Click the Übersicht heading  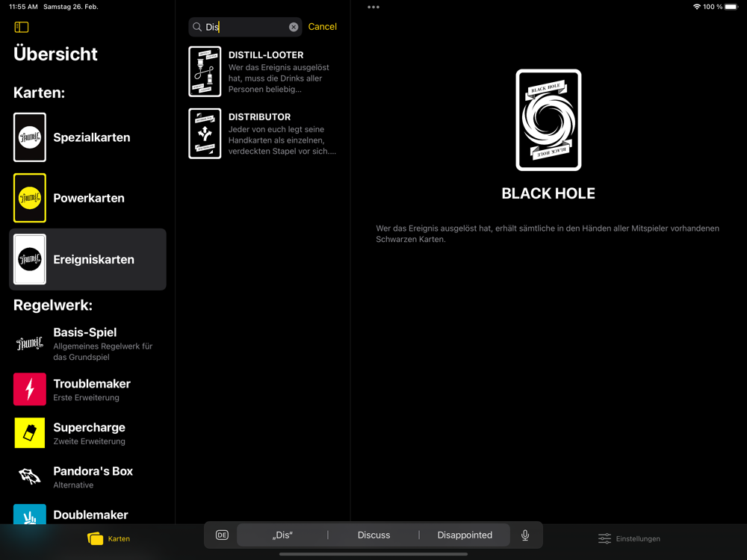point(55,54)
